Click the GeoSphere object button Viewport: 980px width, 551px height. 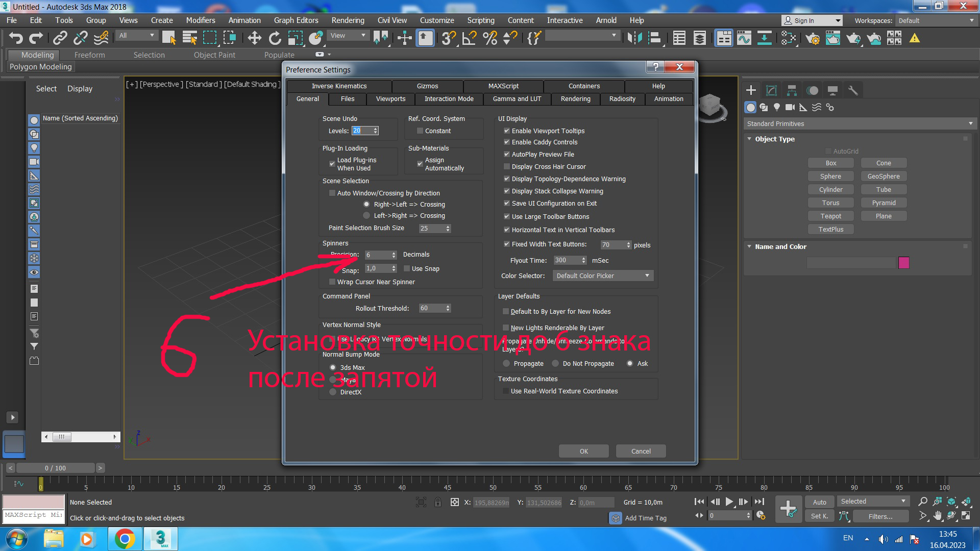click(x=884, y=177)
